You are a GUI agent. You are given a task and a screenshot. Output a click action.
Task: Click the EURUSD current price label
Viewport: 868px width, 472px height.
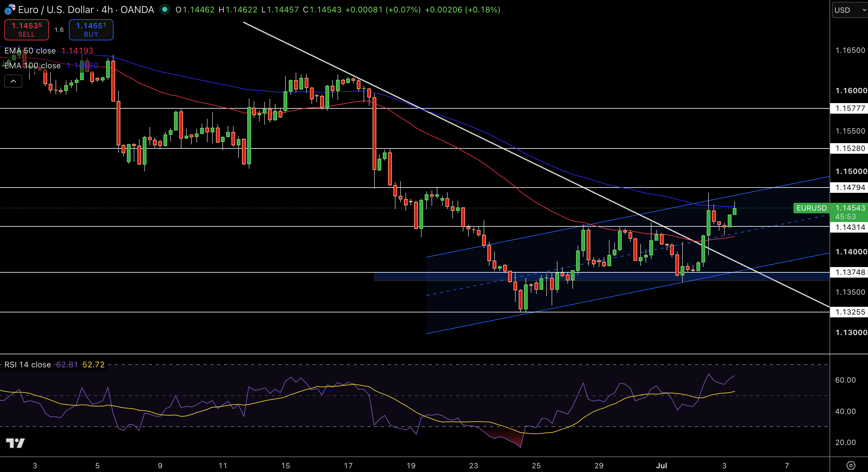tap(812, 208)
